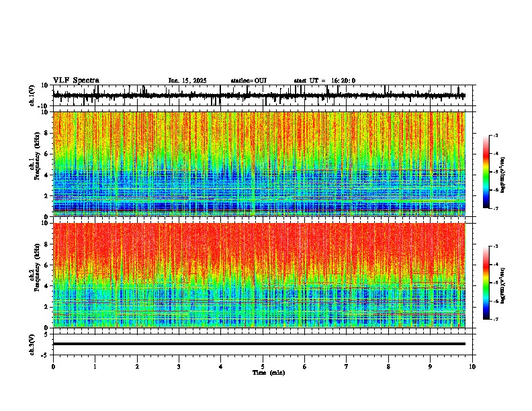
Task: Click time axis tick label '8'
Action: [x=388, y=367]
